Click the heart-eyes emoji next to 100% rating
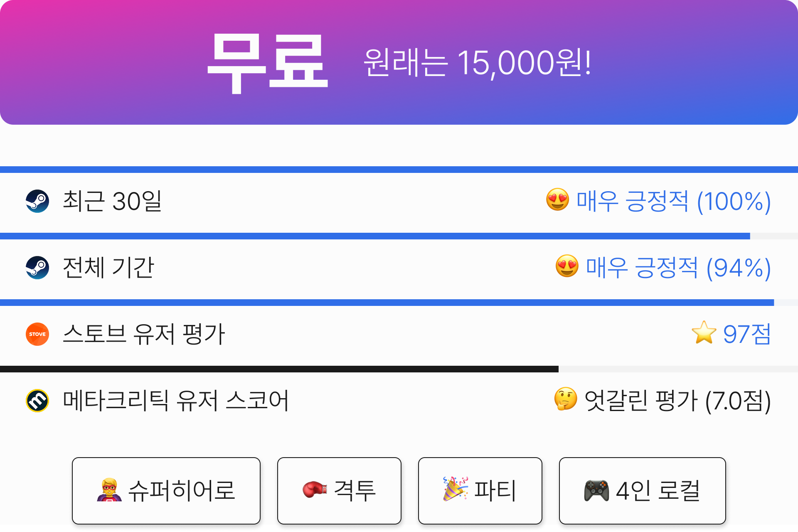The height and width of the screenshot is (532, 798). (557, 200)
